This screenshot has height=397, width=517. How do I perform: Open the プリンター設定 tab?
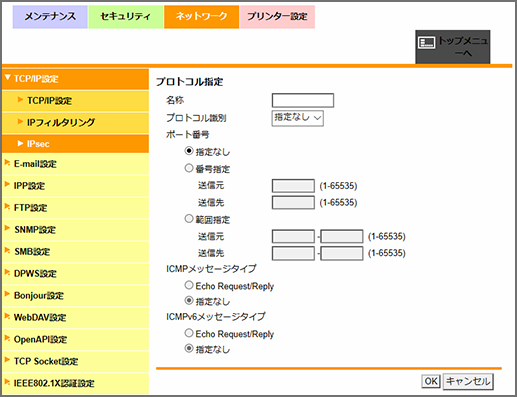(x=277, y=17)
